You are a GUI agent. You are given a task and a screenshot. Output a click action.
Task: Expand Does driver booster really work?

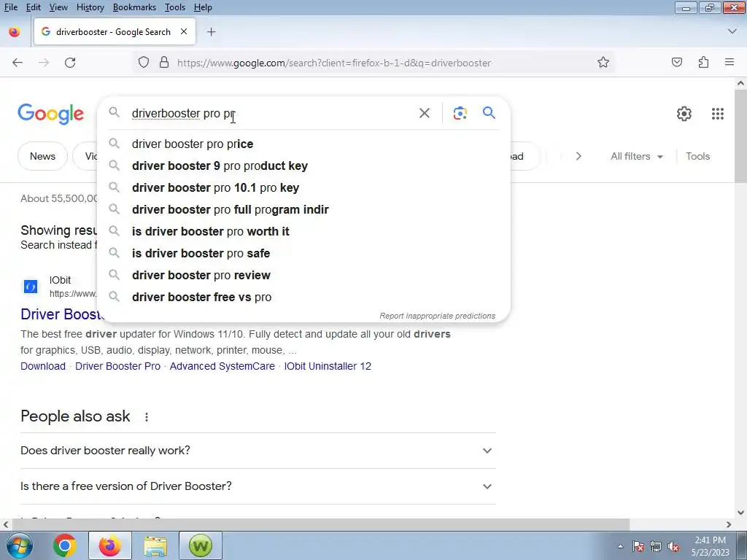click(258, 451)
